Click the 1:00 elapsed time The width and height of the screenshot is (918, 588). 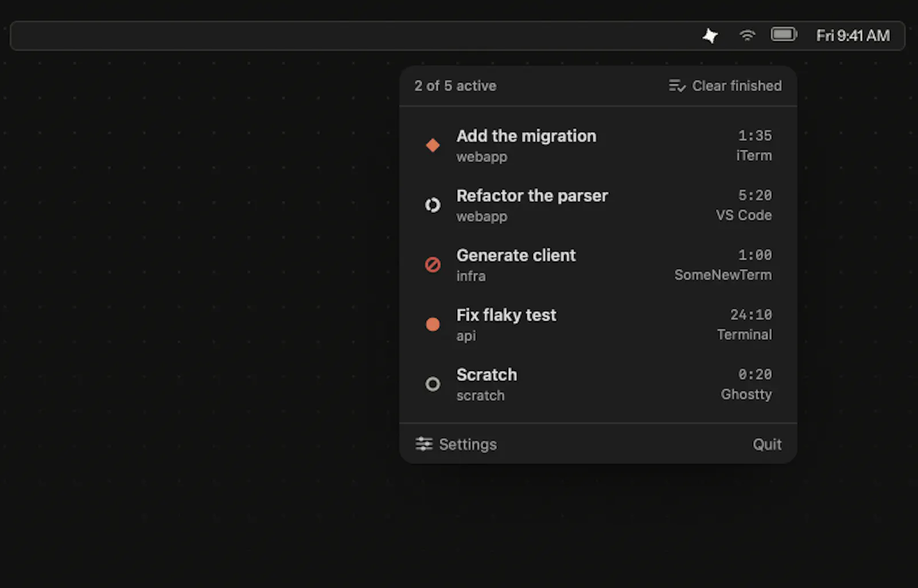[x=755, y=255]
